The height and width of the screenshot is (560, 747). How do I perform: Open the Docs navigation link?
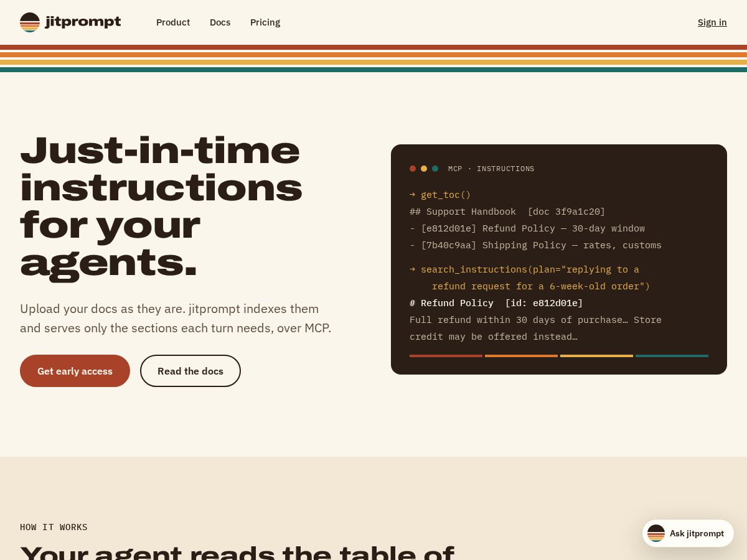[220, 22]
